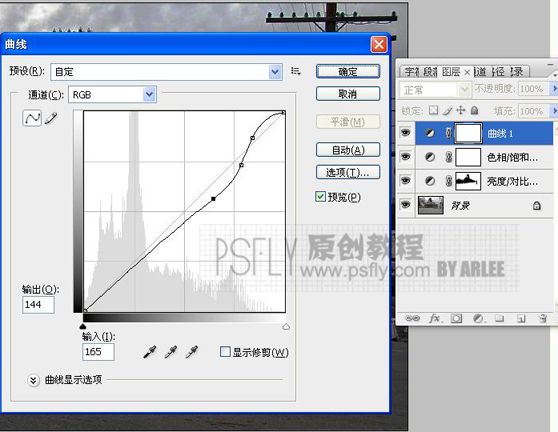Switch to the 通道 channels tab
Image resolution: width=558 pixels, height=432 pixels.
[x=481, y=72]
